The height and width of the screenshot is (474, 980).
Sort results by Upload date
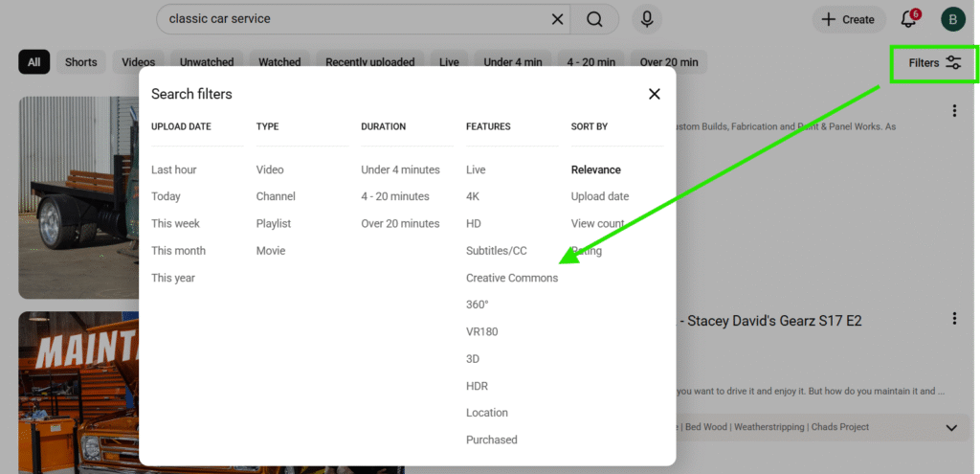(600, 196)
